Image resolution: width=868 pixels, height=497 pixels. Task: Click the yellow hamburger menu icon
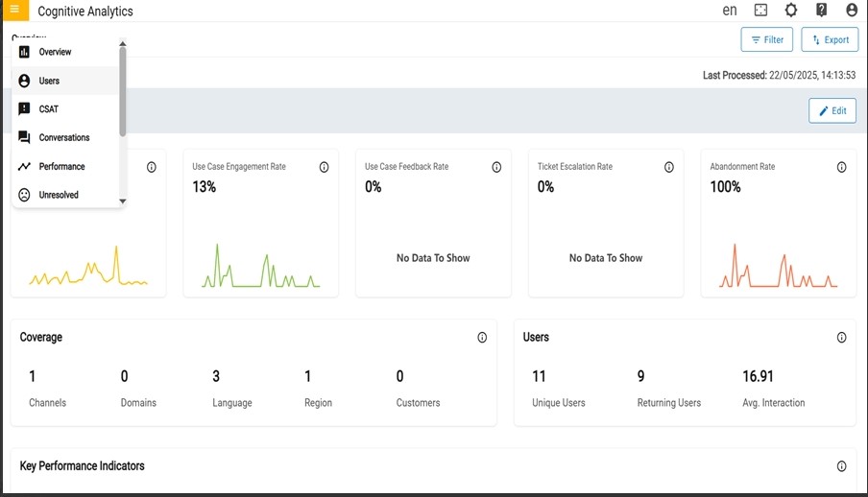(x=13, y=10)
